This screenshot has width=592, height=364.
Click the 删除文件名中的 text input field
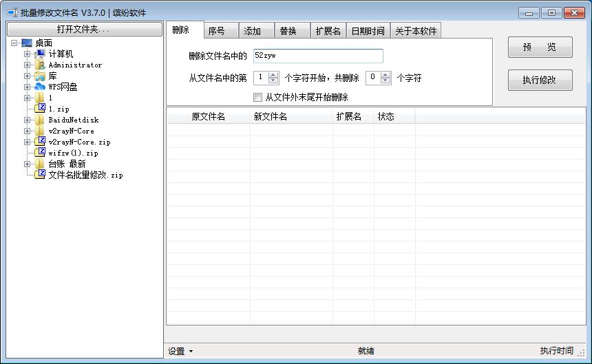pos(317,56)
